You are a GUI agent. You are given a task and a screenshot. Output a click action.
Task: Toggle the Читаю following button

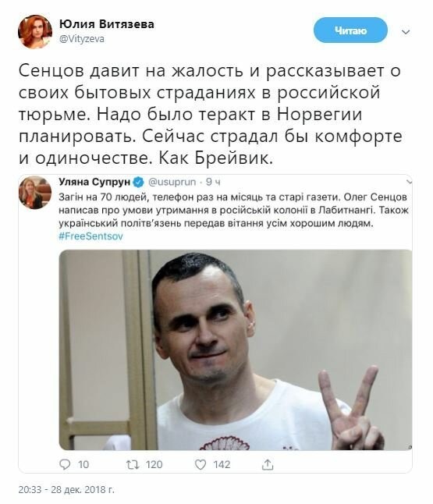point(350,30)
